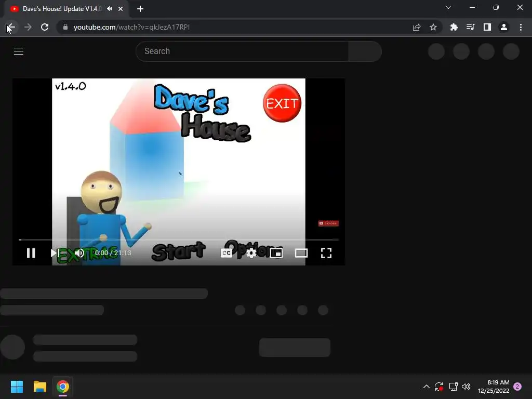Open clock and date 8:19 AM

point(494,387)
